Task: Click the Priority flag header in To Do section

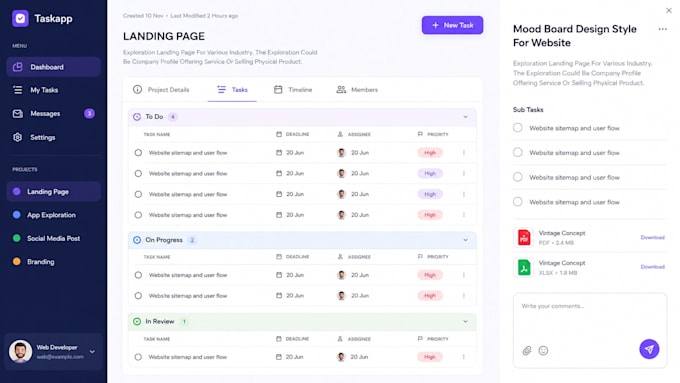Action: [420, 134]
